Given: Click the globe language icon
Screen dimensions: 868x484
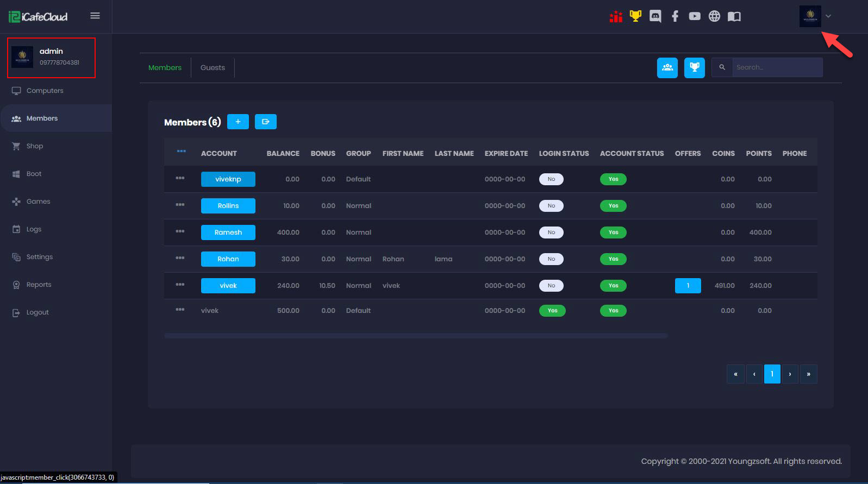Looking at the screenshot, I should coord(714,16).
